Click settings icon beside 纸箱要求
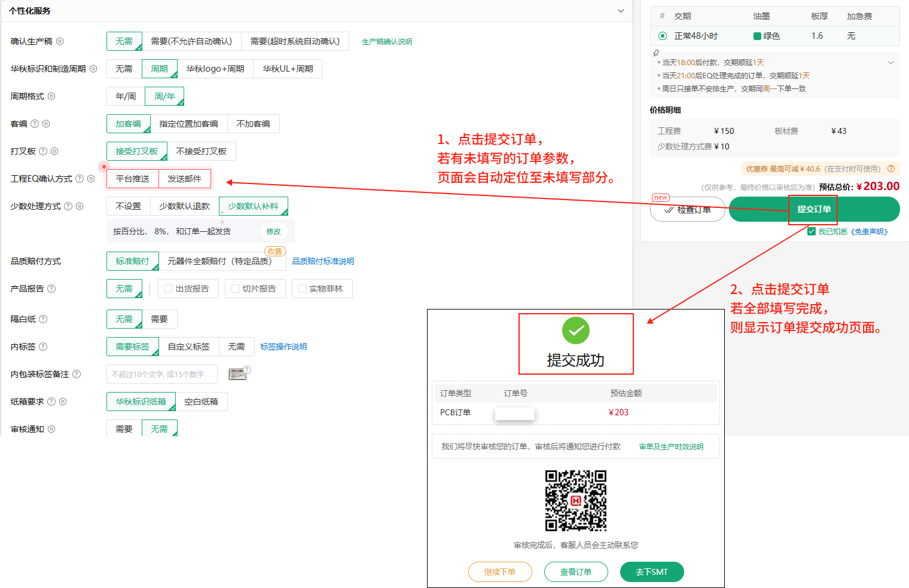909x588 pixels. (63, 402)
